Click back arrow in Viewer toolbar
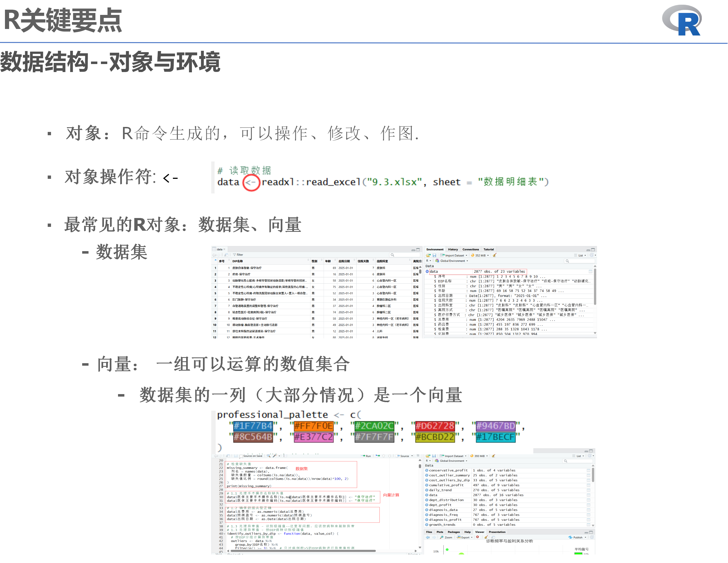728x563 pixels. [x=428, y=537]
